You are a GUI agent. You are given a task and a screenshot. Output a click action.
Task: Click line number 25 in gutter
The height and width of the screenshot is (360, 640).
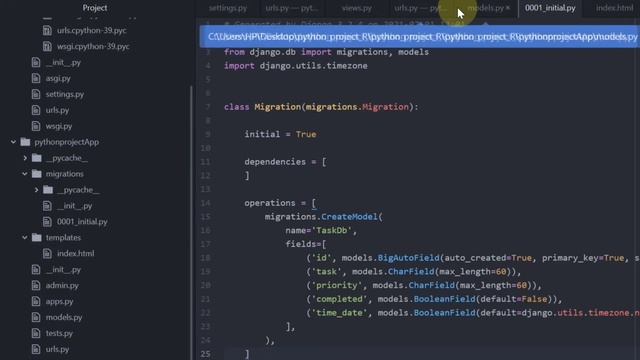coord(206,354)
